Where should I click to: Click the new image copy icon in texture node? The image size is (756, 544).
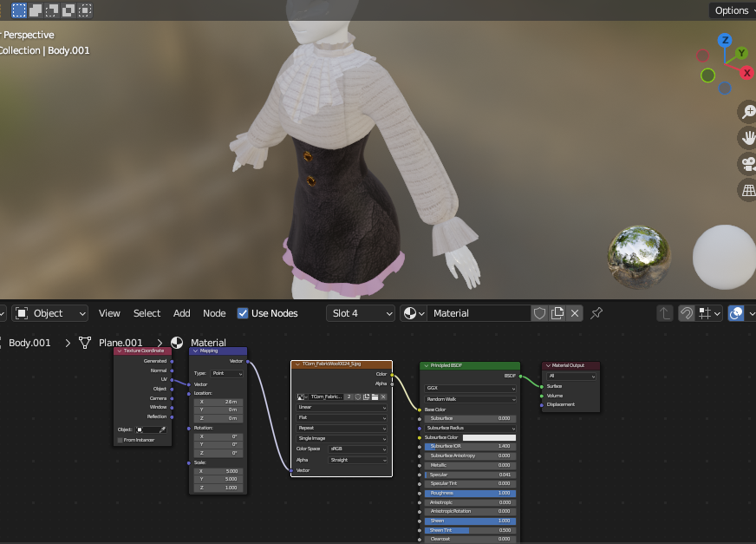pyautogui.click(x=367, y=397)
